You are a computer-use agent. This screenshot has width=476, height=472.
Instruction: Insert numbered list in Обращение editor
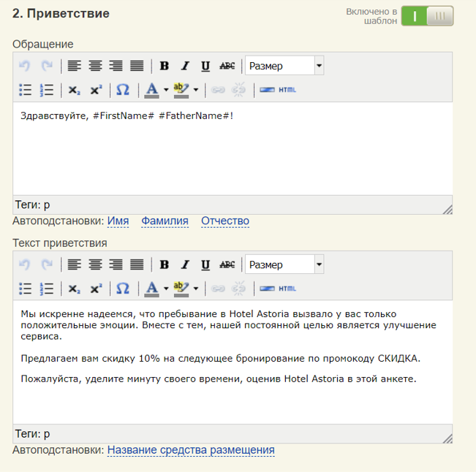pyautogui.click(x=47, y=90)
